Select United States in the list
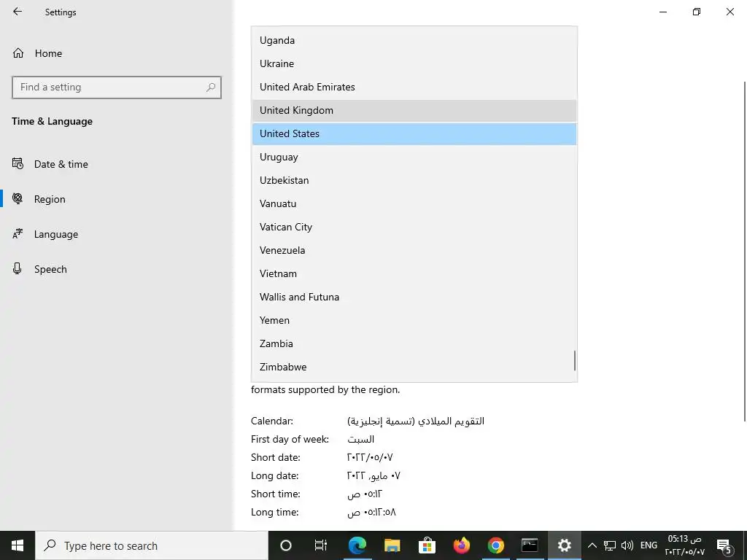The height and width of the screenshot is (560, 747). [414, 134]
